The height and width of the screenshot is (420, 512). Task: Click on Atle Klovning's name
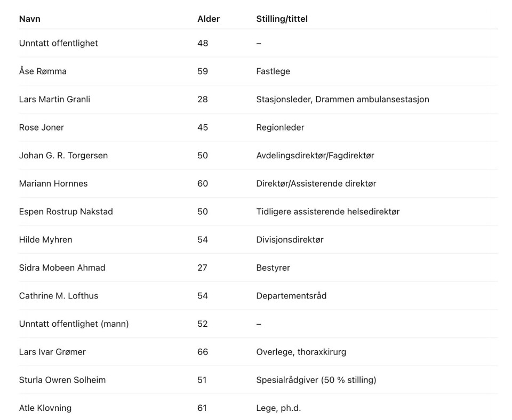point(45,408)
